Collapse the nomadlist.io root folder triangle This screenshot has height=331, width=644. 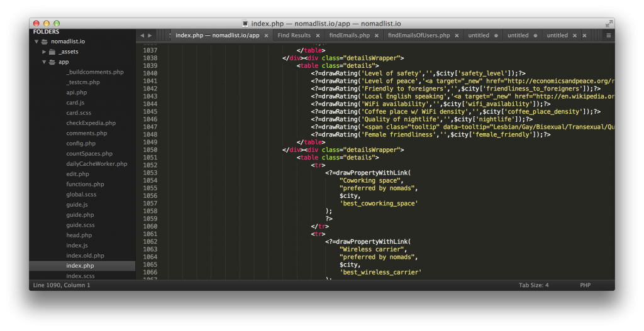[36, 41]
